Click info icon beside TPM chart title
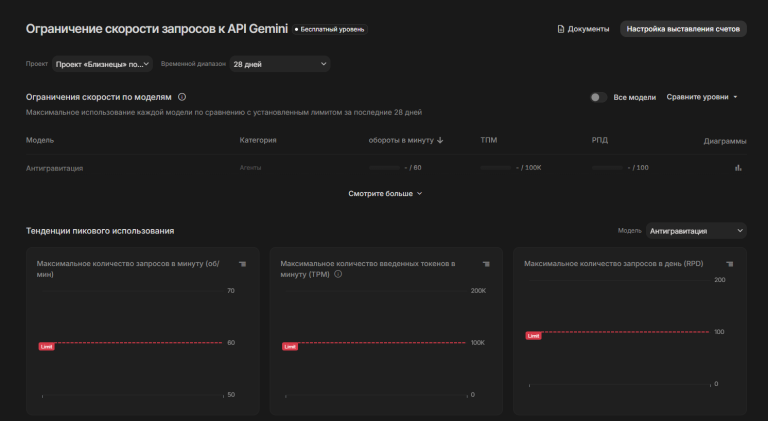768x421 pixels. tap(338, 274)
